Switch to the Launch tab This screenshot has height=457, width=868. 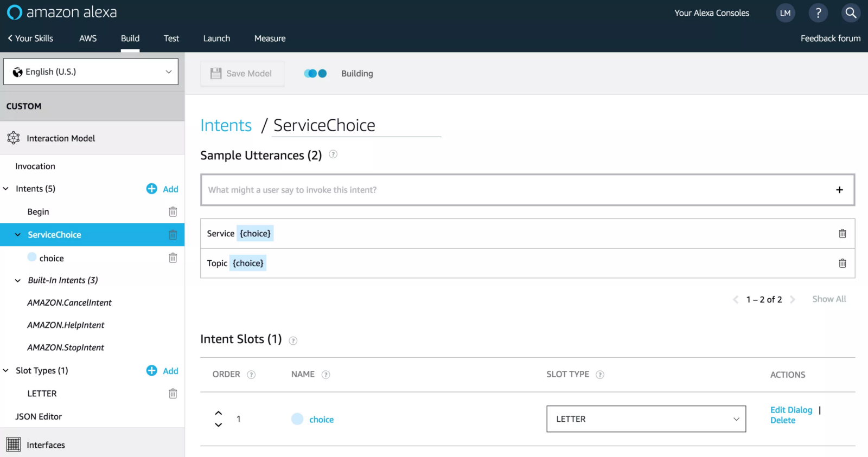tap(216, 38)
